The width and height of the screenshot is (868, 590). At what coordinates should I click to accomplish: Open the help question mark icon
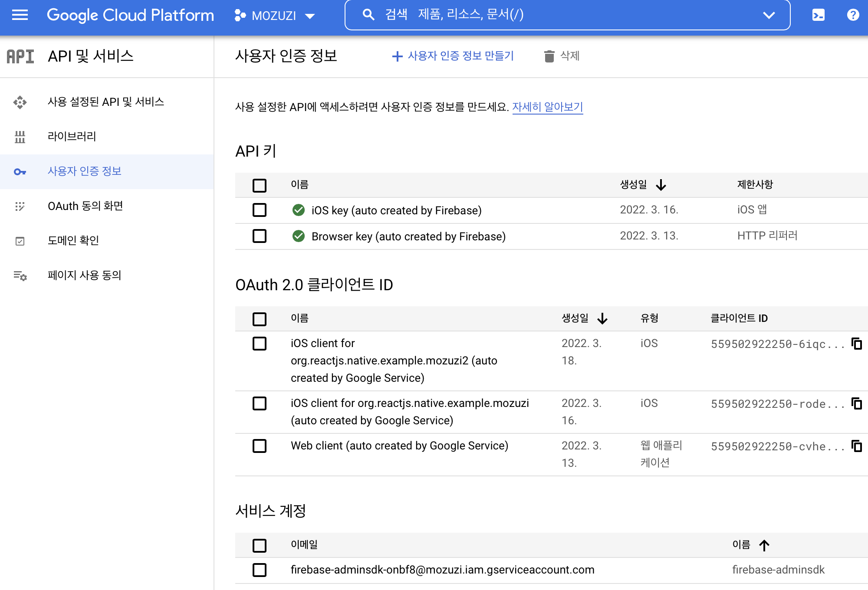[x=853, y=15]
